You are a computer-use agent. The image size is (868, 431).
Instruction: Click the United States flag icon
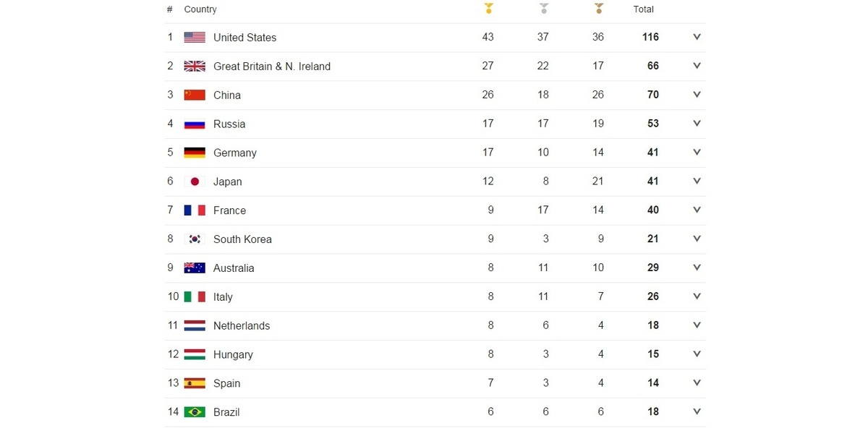(x=195, y=38)
